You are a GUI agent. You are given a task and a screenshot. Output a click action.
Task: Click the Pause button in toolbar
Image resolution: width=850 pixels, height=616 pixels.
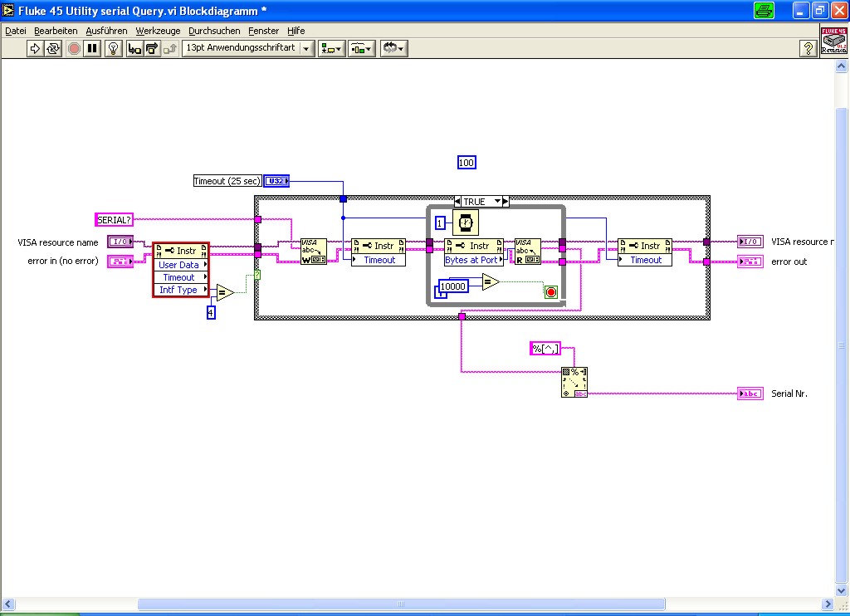tap(93, 49)
